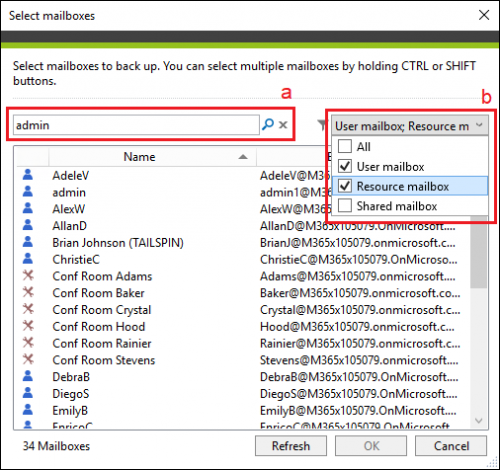Click the resource icon beside Conf Room Baker
This screenshot has width=500, height=470.
click(x=28, y=292)
